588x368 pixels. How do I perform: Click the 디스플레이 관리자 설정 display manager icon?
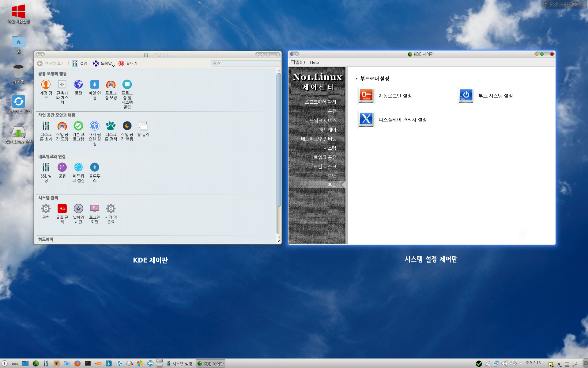[x=366, y=120]
